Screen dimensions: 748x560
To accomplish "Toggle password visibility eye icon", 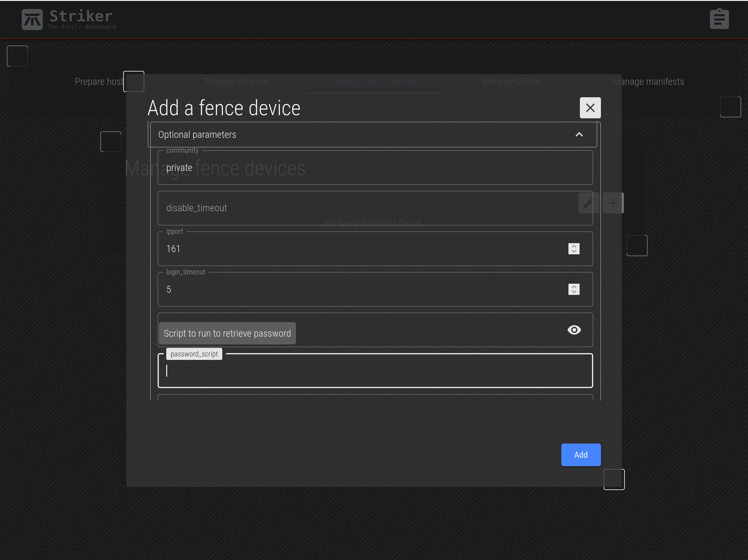I will 574,330.
